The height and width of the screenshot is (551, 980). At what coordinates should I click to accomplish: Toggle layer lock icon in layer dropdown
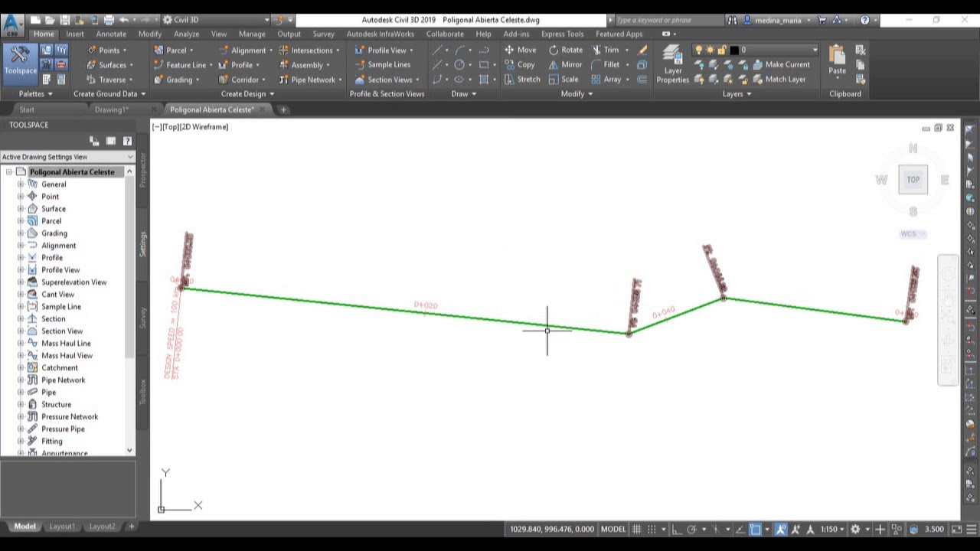[721, 50]
